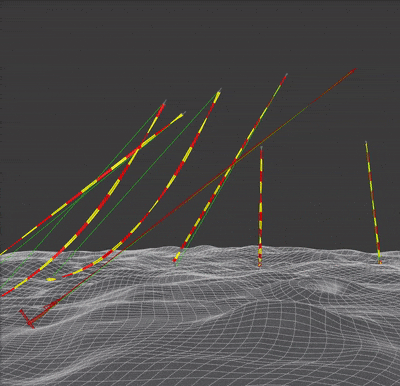Select the rightmost striped drillhole trace

(x=373, y=202)
